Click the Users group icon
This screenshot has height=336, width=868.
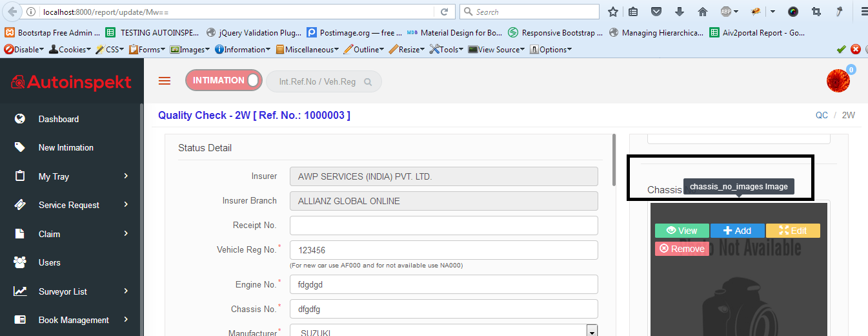(20, 262)
